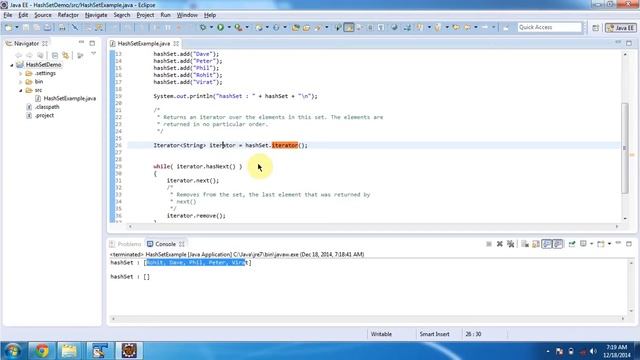Screen dimensions: 640x360
Task: Click the console horizontal scrollbar left arrow
Action: tap(113, 319)
